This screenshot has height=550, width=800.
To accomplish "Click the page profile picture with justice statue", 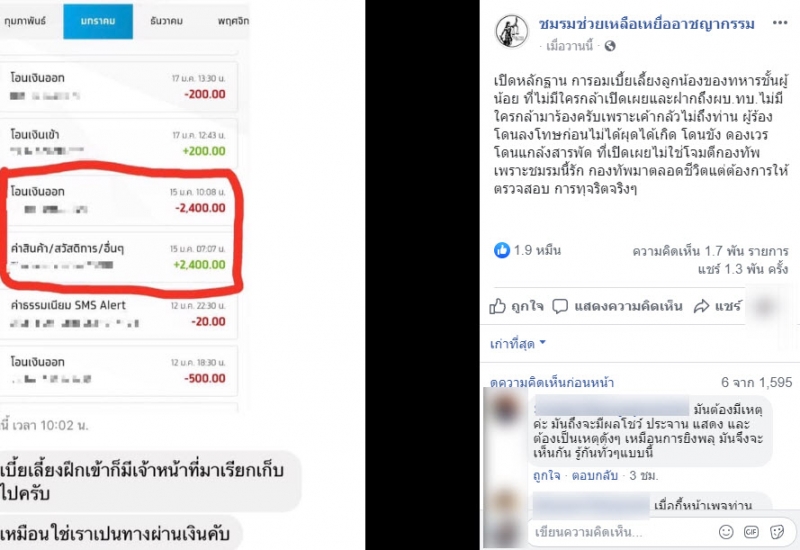I will pos(512,31).
